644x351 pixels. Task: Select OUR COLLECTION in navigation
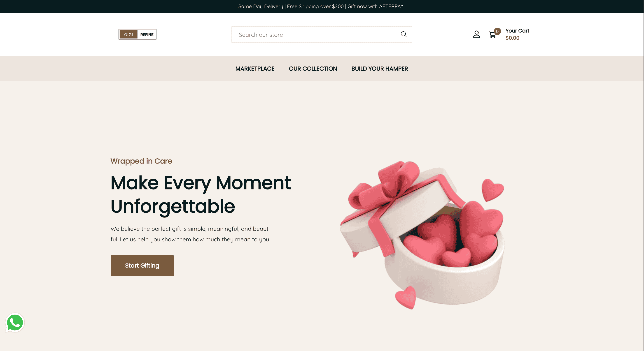(x=313, y=69)
